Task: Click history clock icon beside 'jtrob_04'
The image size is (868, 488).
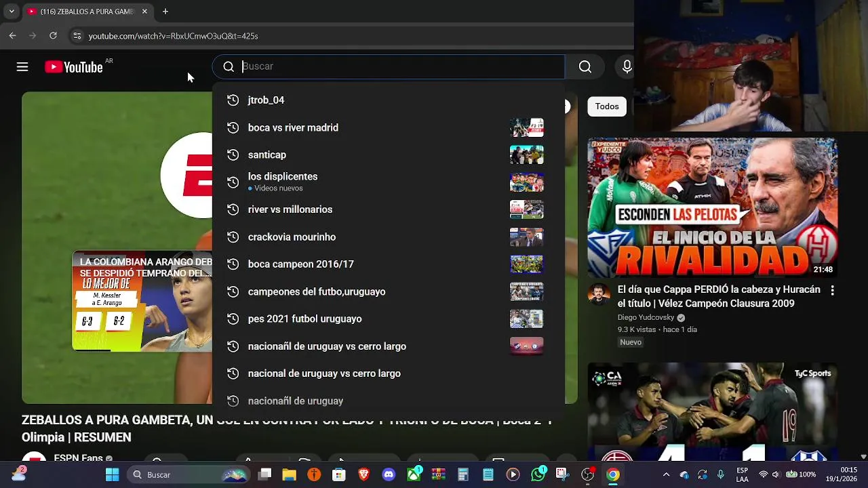Action: (233, 100)
